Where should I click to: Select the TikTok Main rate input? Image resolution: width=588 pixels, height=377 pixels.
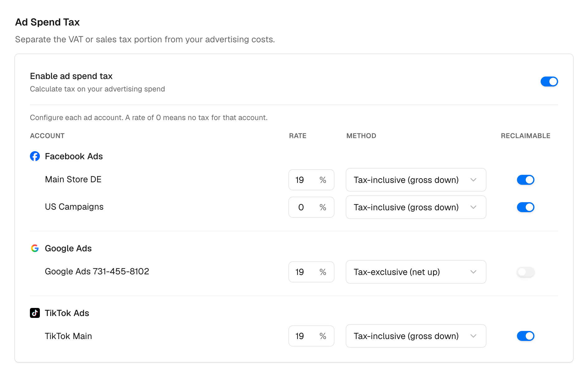point(311,336)
